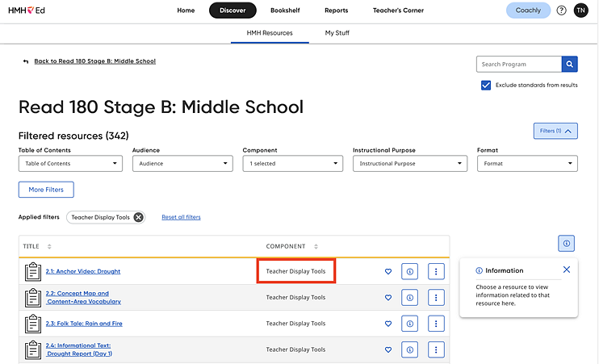Sort by the Component column arrows

(x=316, y=247)
